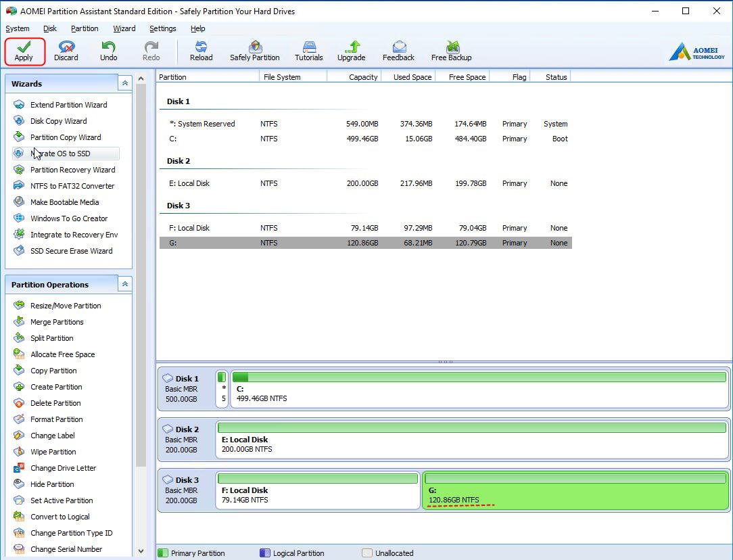Open the Disk menu
Screen dimensions: 733x560
[x=50, y=28]
